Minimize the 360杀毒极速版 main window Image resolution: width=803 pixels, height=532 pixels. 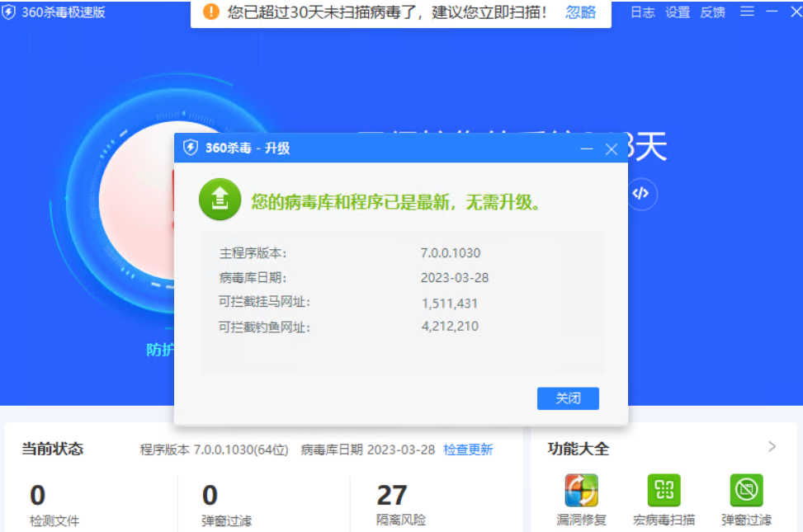772,12
